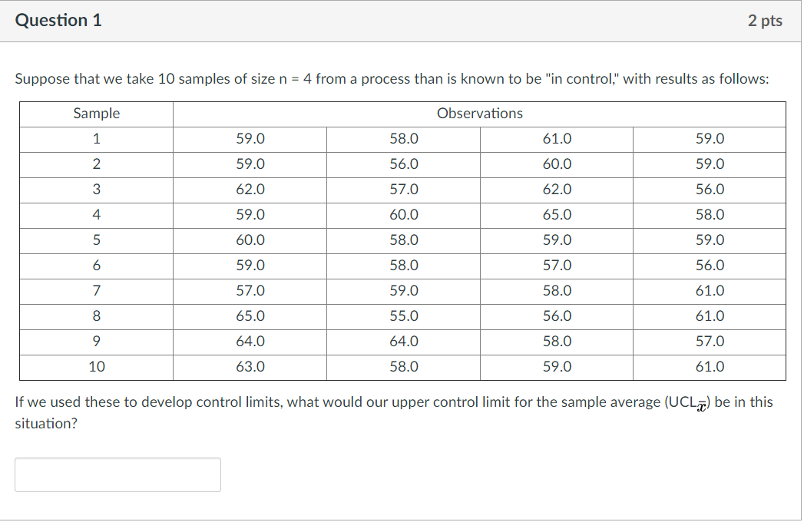Click the 59.0 value in Sample 1
The width and height of the screenshot is (804, 532).
250,138
